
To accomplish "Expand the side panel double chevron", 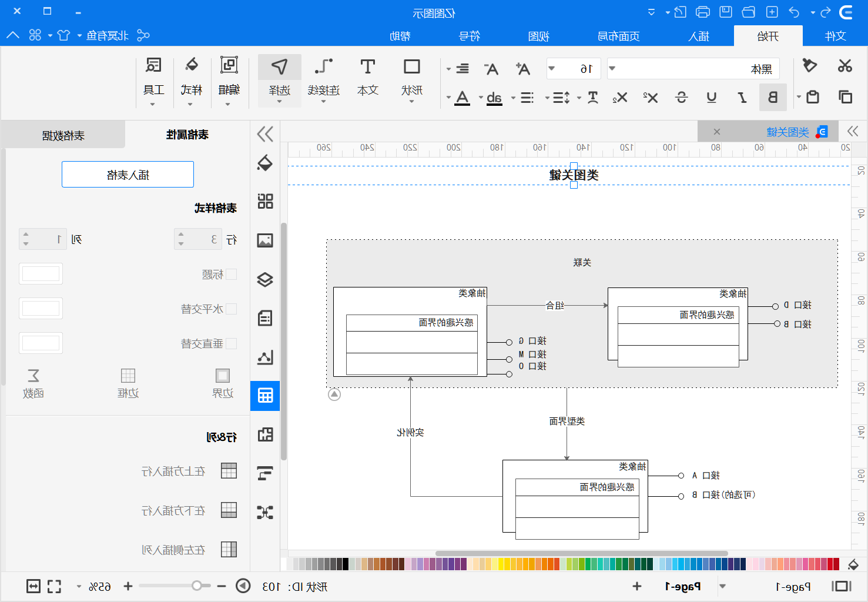I will (x=265, y=134).
